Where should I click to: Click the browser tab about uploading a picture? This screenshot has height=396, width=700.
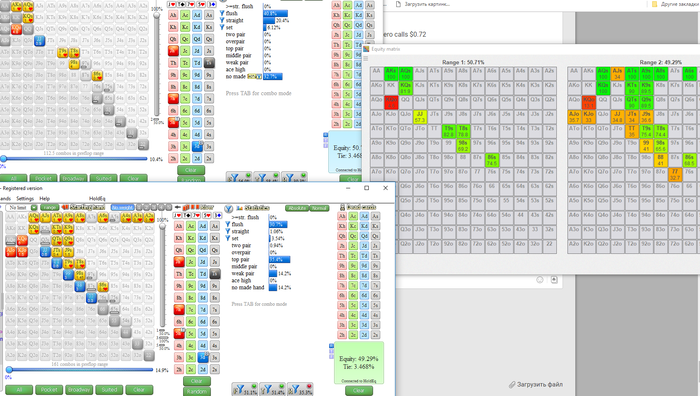[x=423, y=4]
